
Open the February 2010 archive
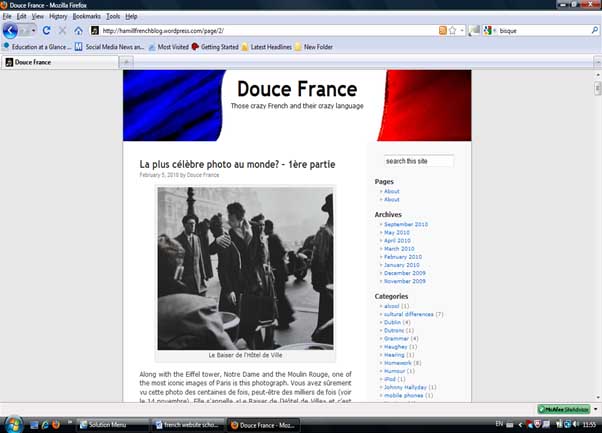point(403,257)
